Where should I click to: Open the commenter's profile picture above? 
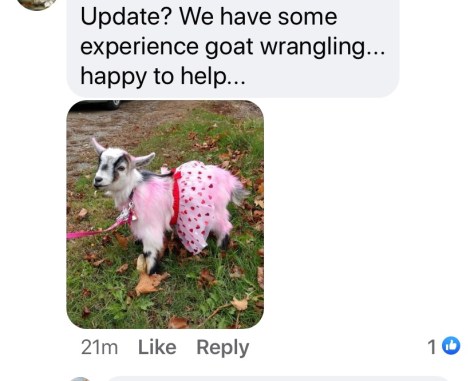tap(37, 5)
